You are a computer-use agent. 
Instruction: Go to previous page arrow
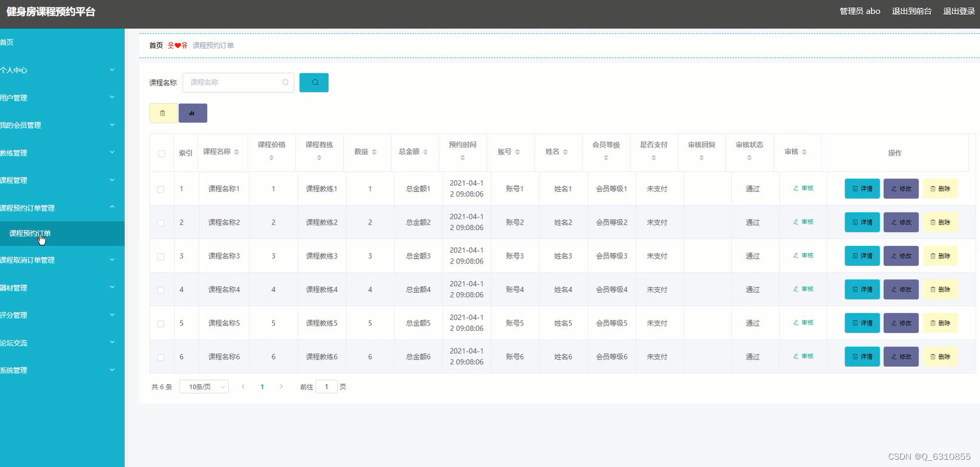tap(243, 387)
